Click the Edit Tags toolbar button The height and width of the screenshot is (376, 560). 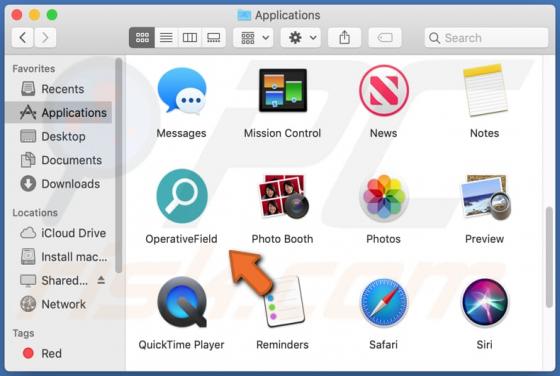coord(385,37)
